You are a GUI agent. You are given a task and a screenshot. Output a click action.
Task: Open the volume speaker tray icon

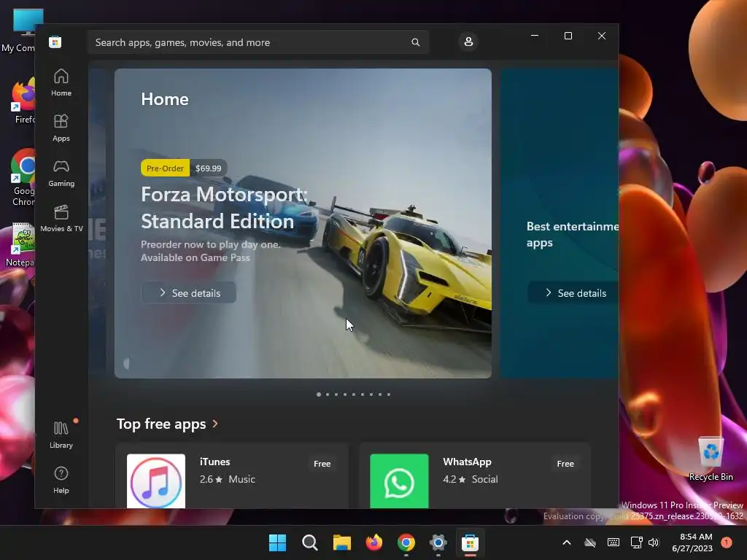(x=654, y=542)
